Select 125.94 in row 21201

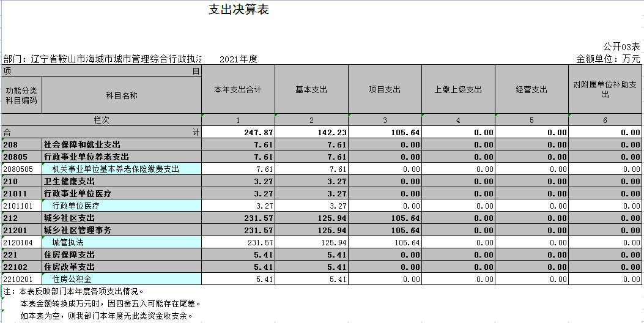click(312, 230)
